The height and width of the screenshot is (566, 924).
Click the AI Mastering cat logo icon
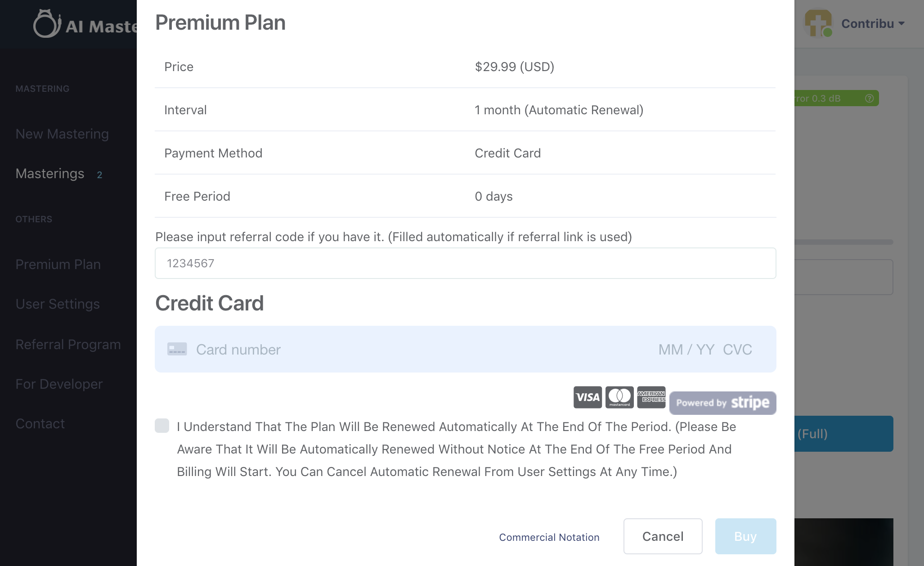[47, 24]
